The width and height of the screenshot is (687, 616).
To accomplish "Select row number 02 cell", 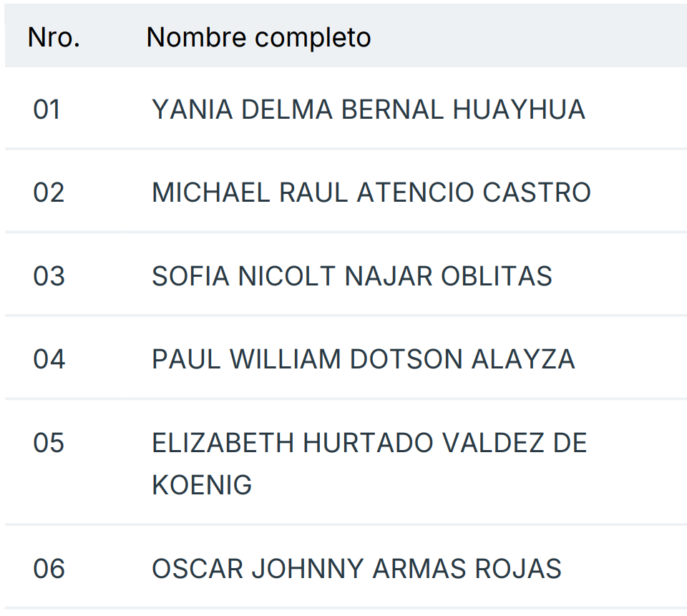I will tap(49, 192).
